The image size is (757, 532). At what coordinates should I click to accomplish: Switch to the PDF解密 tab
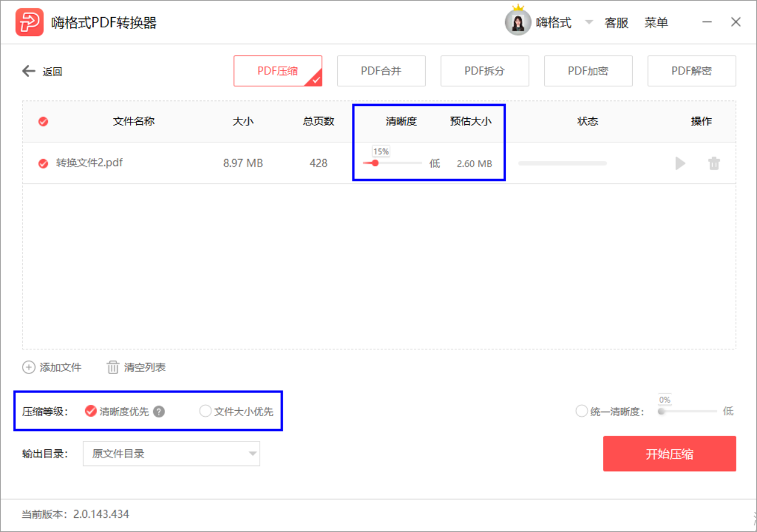click(x=692, y=71)
